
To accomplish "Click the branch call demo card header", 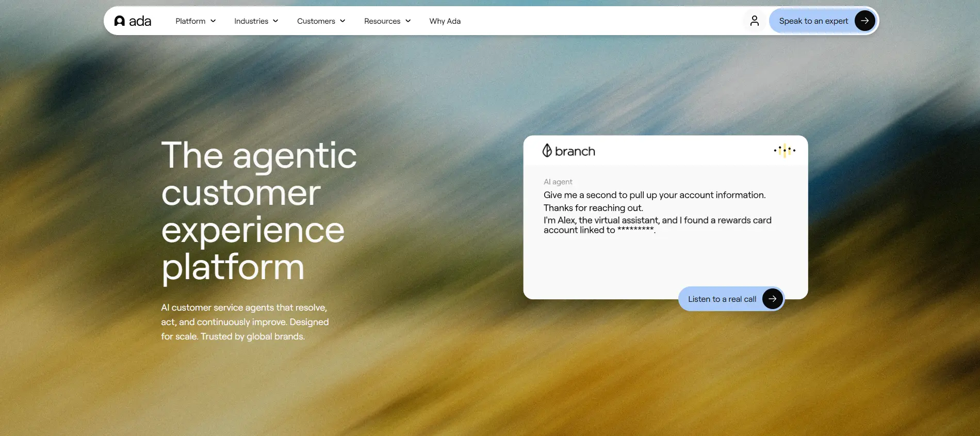I will pyautogui.click(x=665, y=151).
